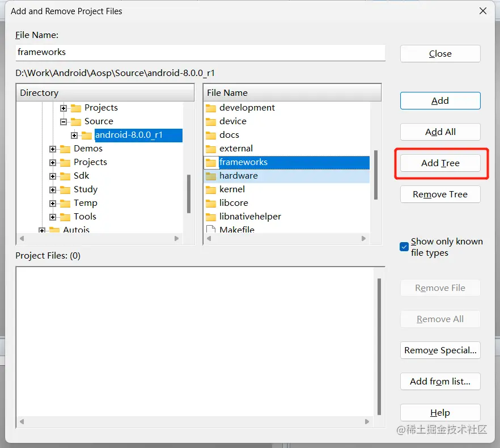Image resolution: width=500 pixels, height=448 pixels.
Task: Select the libcore entry in file list
Action: click(x=234, y=203)
